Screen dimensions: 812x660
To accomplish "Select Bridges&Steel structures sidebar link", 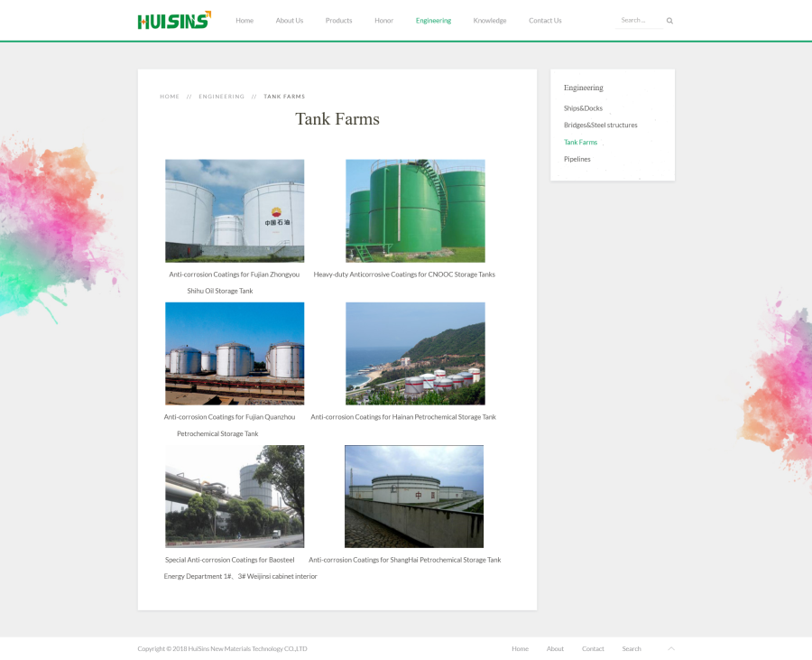I will pyautogui.click(x=600, y=125).
